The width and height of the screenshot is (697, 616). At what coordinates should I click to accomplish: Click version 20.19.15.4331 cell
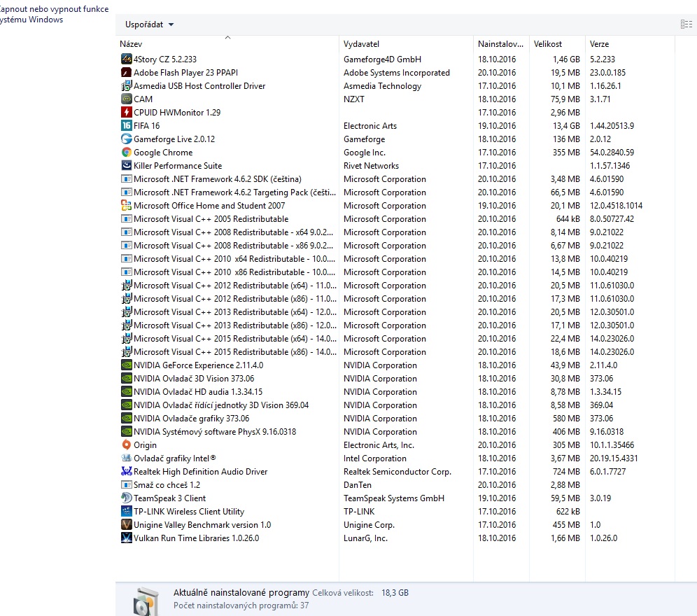(614, 458)
